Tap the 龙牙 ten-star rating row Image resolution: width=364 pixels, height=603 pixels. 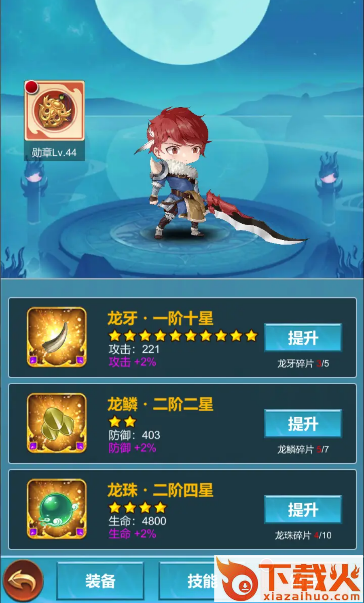point(183,335)
